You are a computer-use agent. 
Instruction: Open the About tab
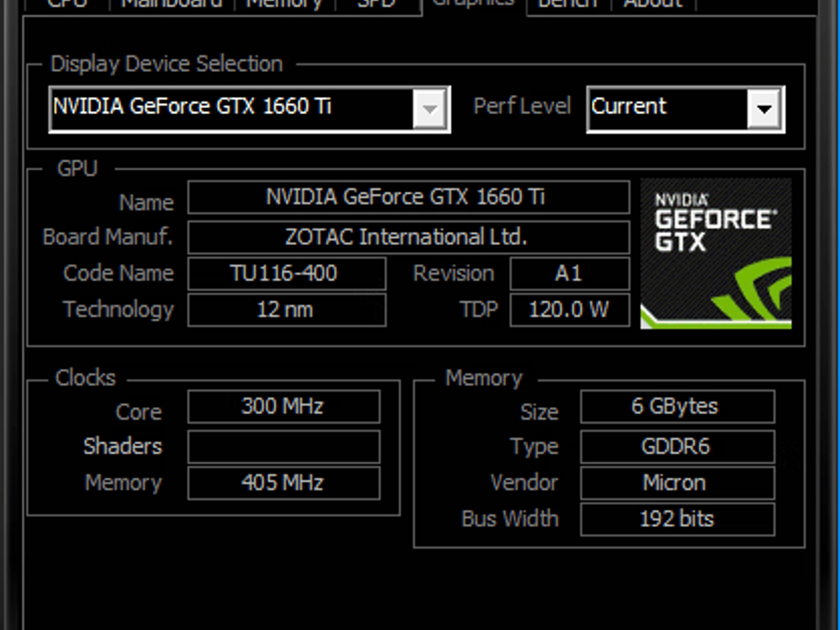653,5
